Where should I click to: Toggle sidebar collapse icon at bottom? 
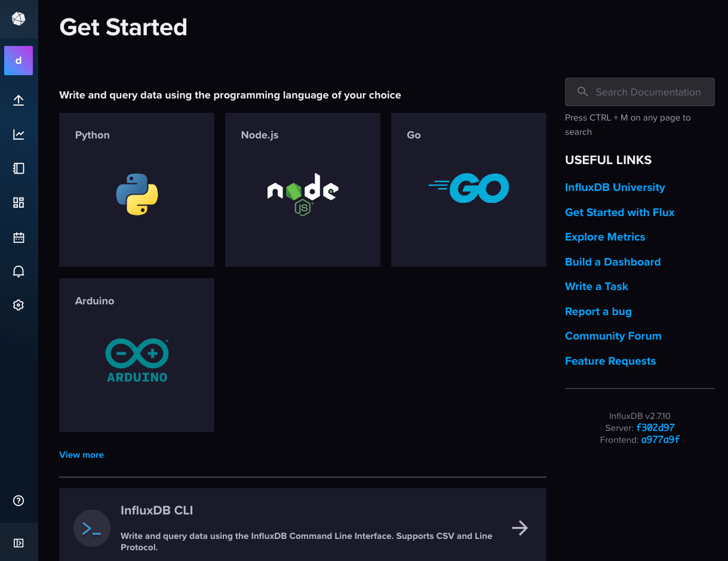(x=19, y=543)
